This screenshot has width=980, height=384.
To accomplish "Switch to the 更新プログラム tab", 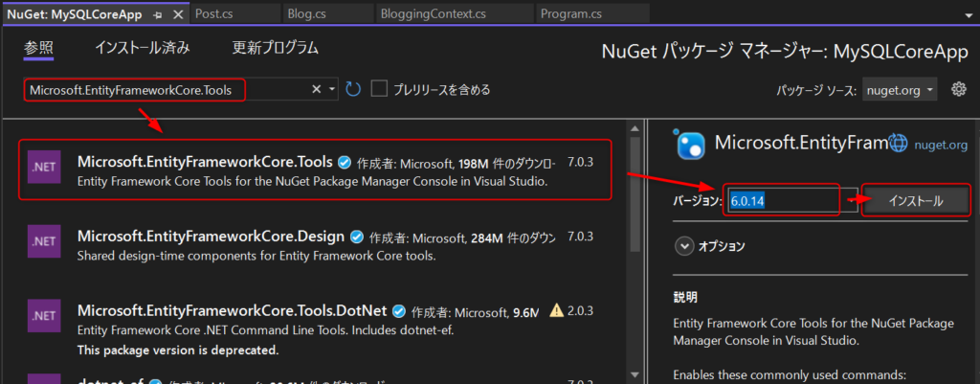I will point(275,48).
